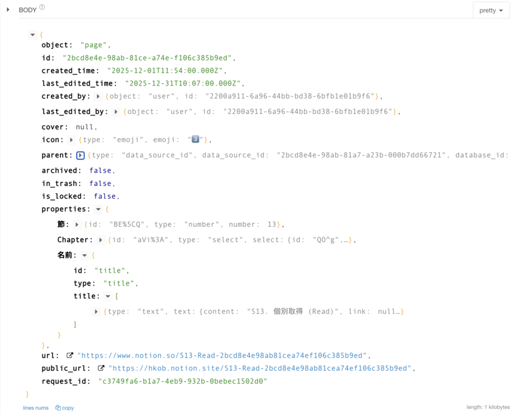Click the lines nums link
This screenshot has width=519, height=420.
(35, 408)
